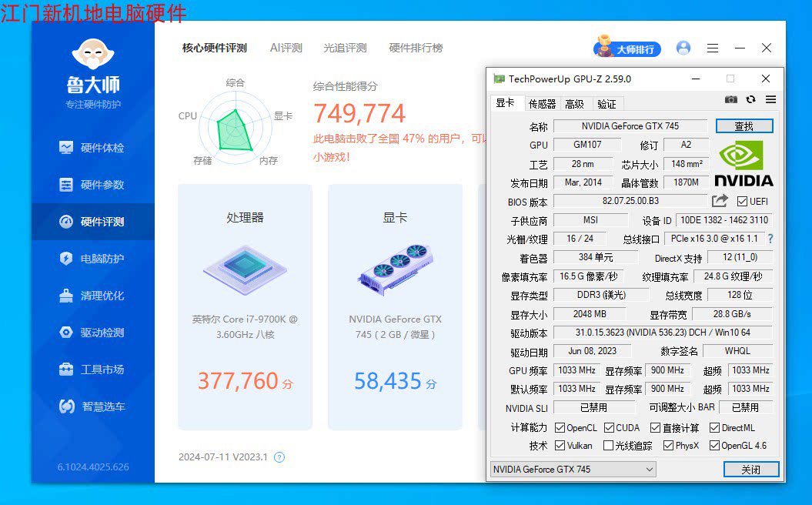Screen dimensions: 812x505
Task: Minimize the GPU-Z window
Action: [x=696, y=79]
